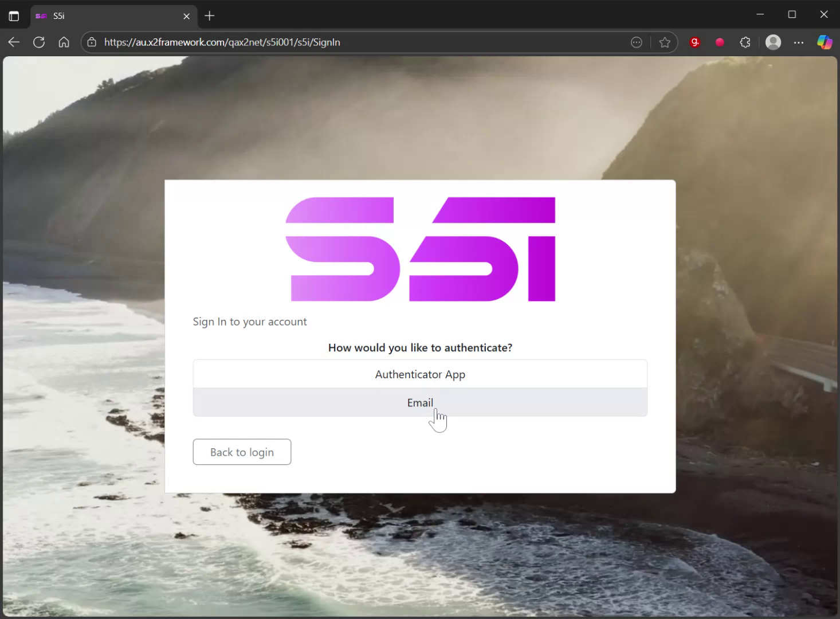The image size is (840, 619).
Task: Open a new tab with plus
Action: click(x=210, y=16)
